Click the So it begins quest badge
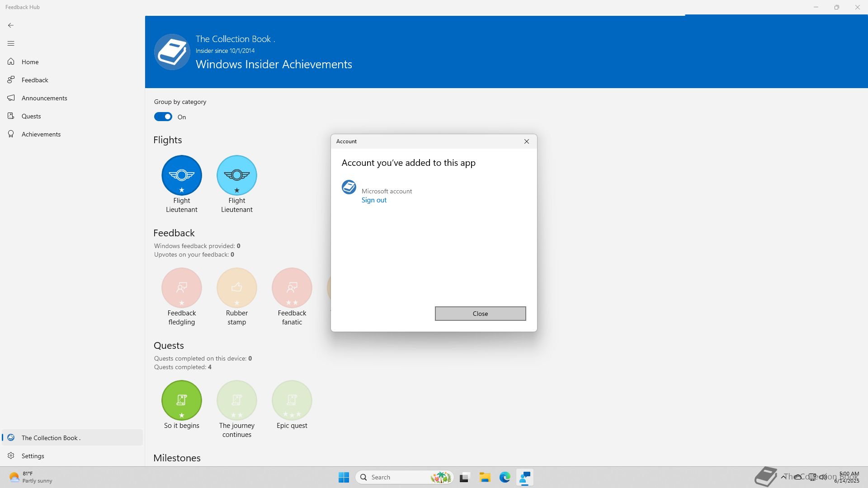 (x=182, y=400)
